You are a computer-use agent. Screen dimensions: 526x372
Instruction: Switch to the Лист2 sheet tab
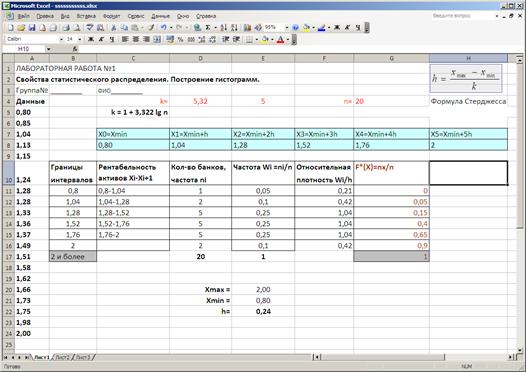pos(62,357)
